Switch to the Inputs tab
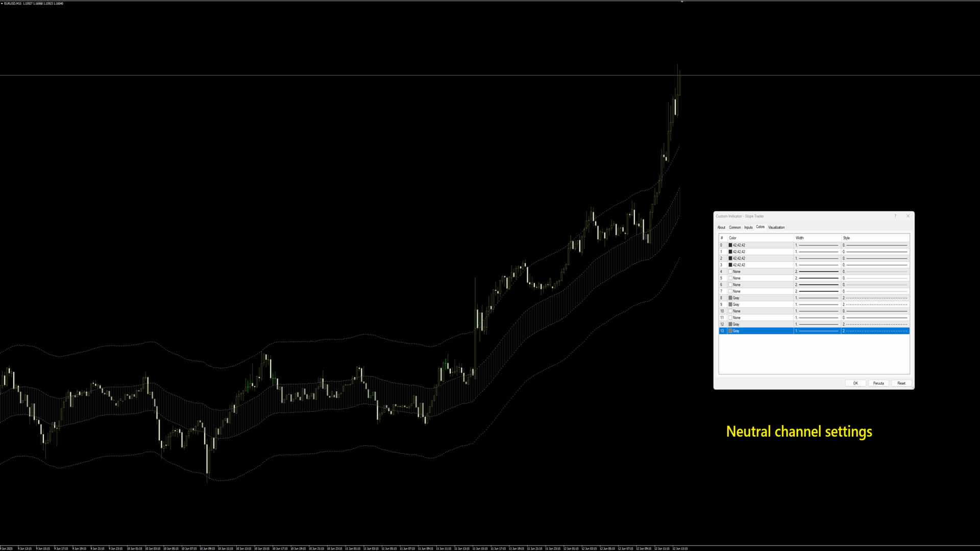This screenshot has height=551, width=980. (748, 228)
